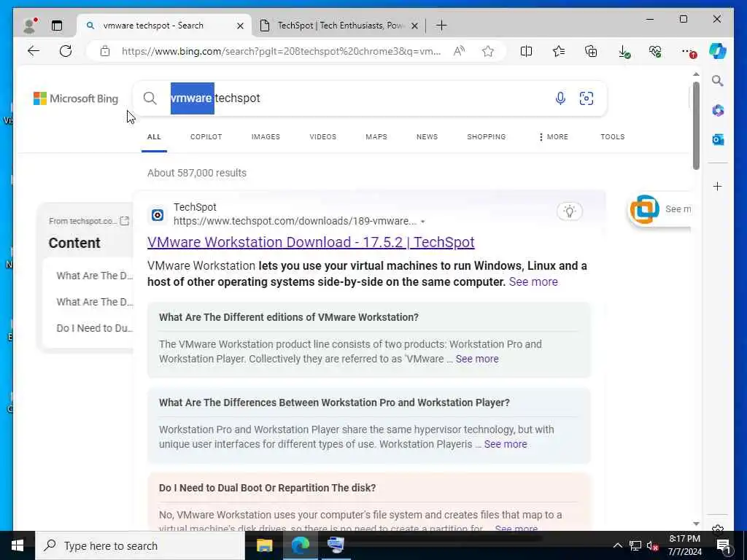Click See more under Pro and Player differences
The width and height of the screenshot is (747, 560).
click(506, 444)
